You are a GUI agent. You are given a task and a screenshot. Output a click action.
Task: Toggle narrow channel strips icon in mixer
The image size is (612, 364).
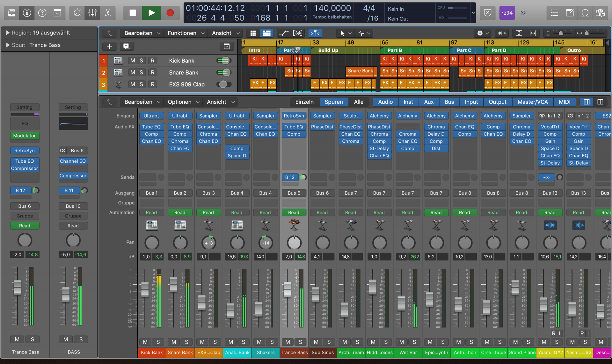586,102
